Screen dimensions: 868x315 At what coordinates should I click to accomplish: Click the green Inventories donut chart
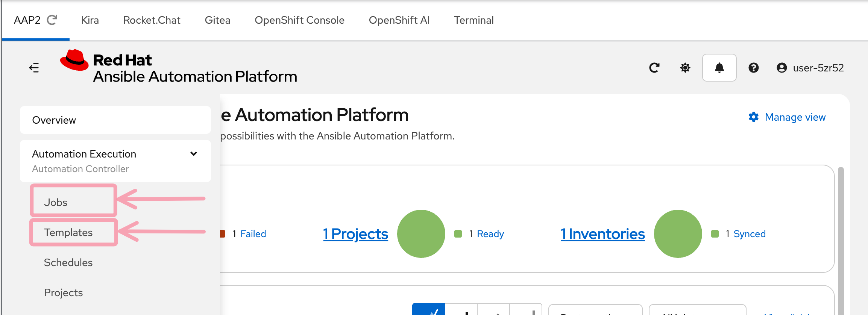pyautogui.click(x=678, y=234)
